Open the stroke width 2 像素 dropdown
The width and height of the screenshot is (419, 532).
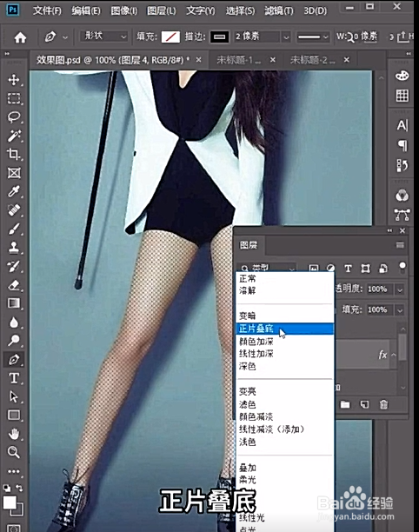286,37
